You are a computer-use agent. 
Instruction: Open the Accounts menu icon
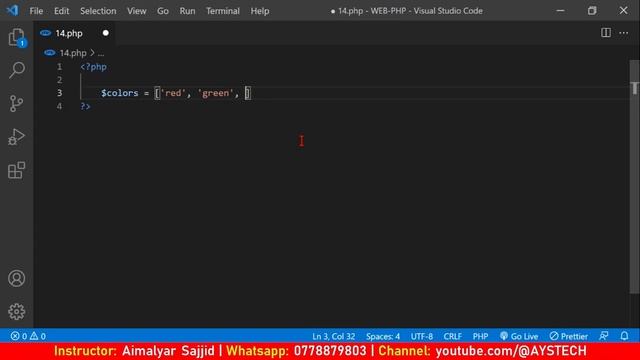16,278
